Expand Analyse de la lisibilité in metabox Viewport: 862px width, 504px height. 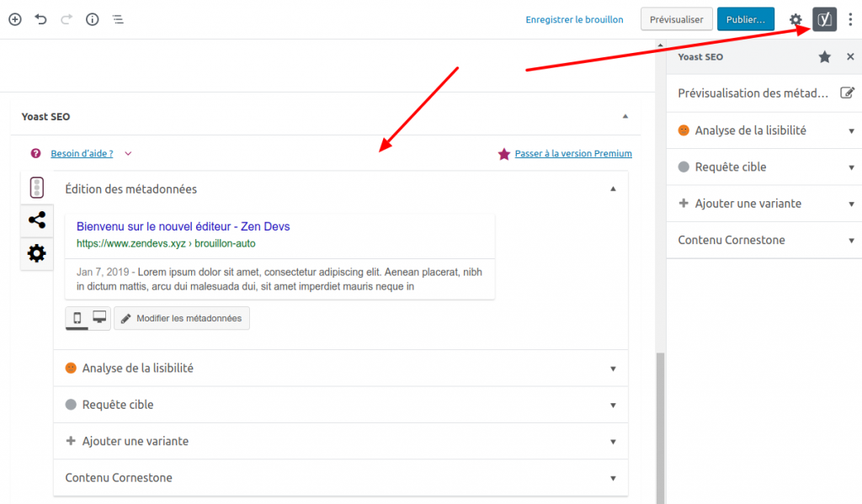click(341, 369)
